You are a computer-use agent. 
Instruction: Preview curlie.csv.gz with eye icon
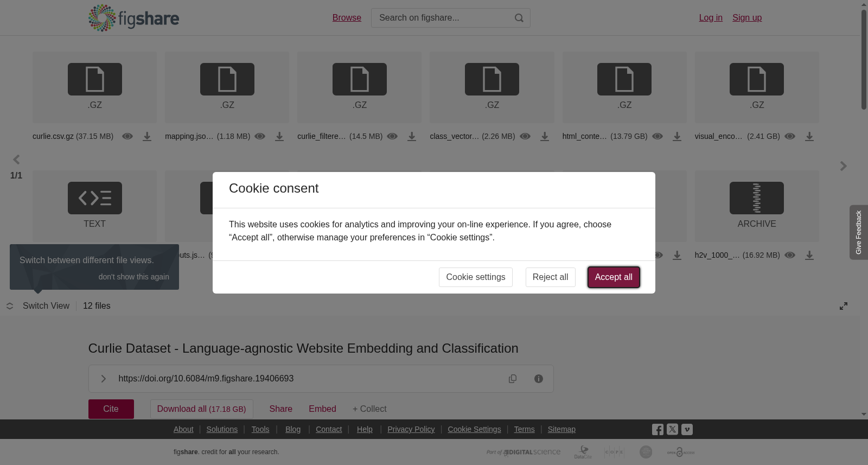127,136
